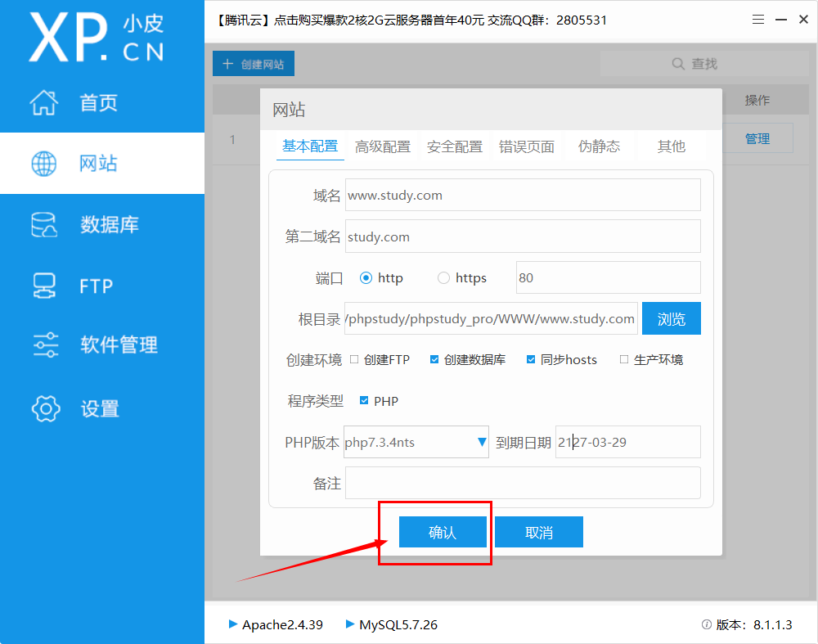This screenshot has width=818, height=644.
Task: Click the 浏览 browse button
Action: click(x=672, y=318)
